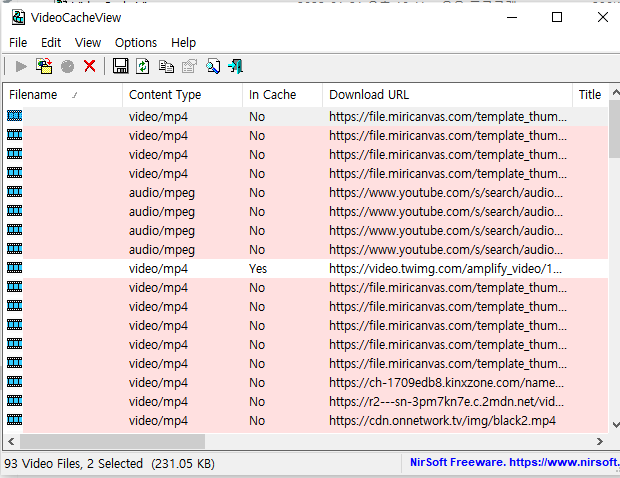
Task: Open the File menu
Action: pos(18,43)
